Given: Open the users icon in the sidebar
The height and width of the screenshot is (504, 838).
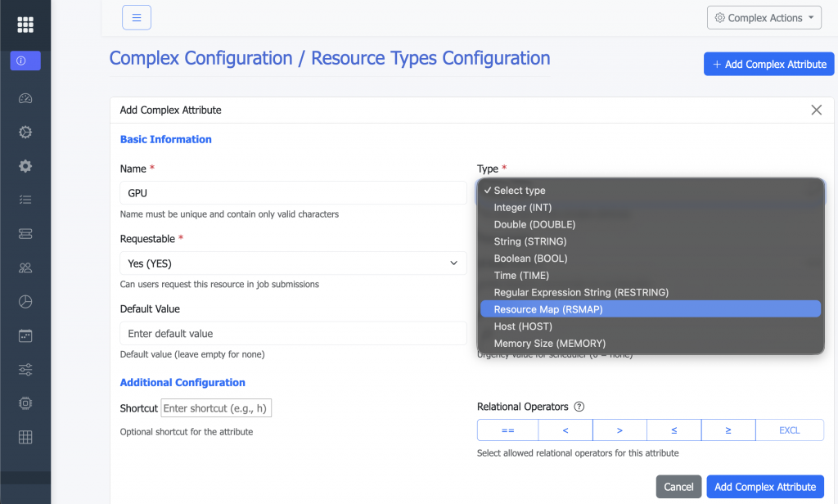Looking at the screenshot, I should coord(25,268).
